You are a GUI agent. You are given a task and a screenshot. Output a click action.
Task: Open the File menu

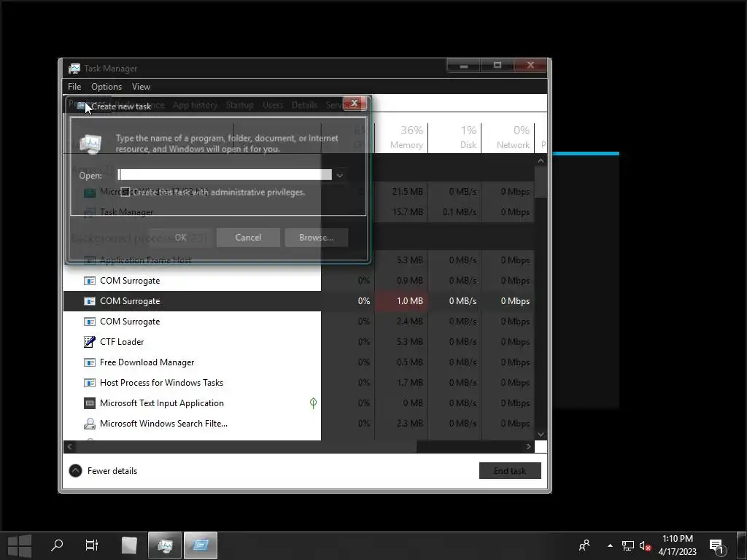74,87
